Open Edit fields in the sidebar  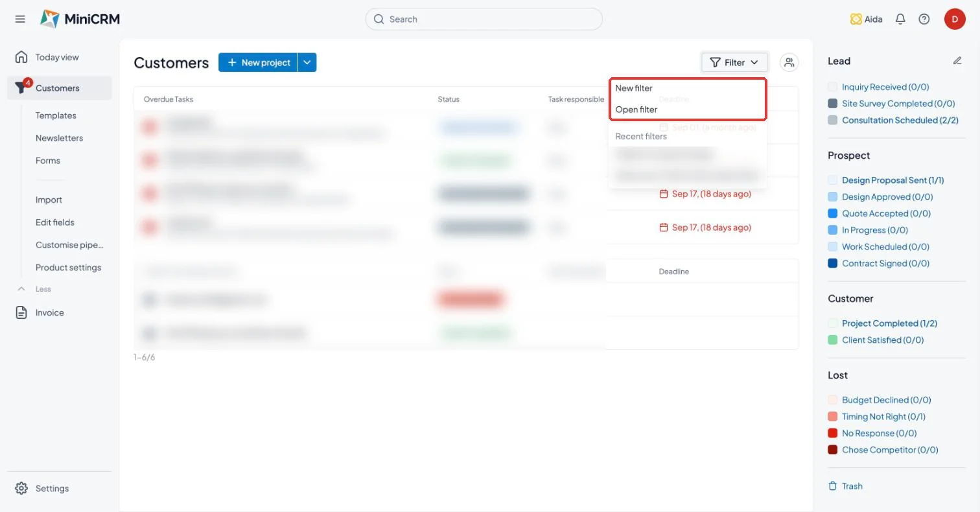[55, 222]
